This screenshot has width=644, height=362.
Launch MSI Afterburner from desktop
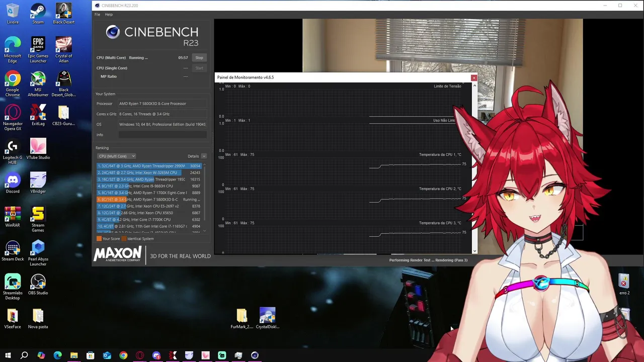pos(38,83)
